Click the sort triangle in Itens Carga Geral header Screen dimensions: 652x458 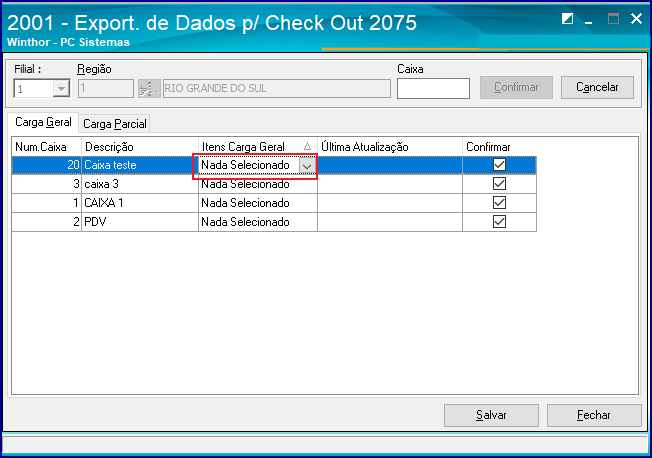(x=307, y=146)
